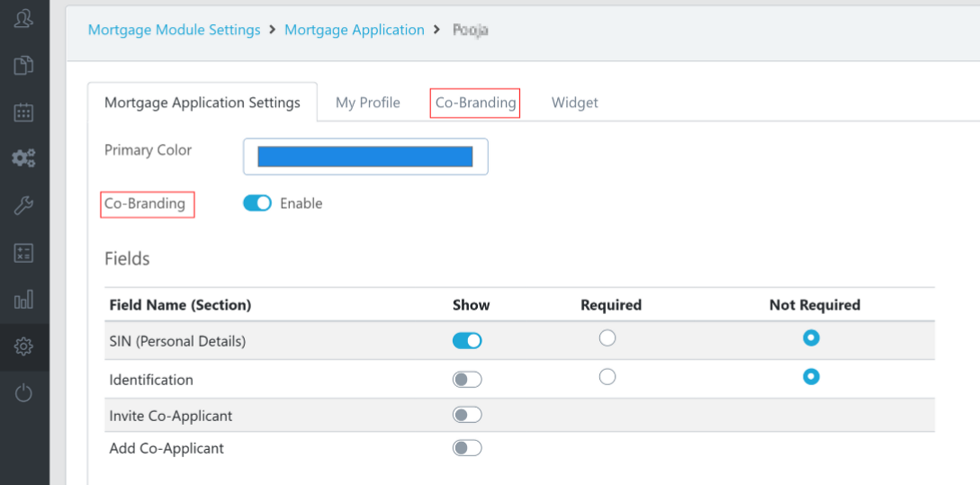Select the wrench tools icon
980x485 pixels.
click(24, 206)
